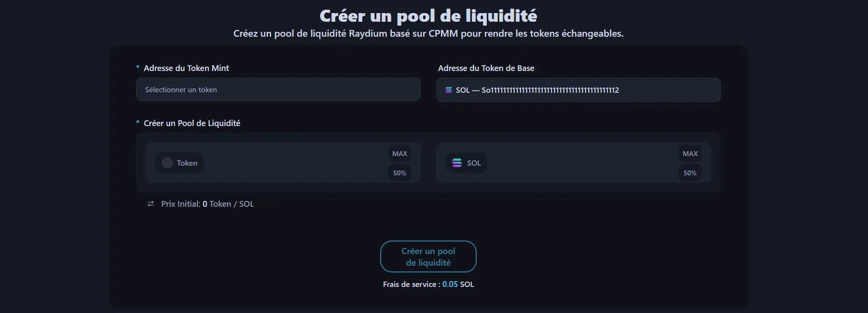
Task: Click the Solana logo in the SOL chip
Action: click(457, 163)
